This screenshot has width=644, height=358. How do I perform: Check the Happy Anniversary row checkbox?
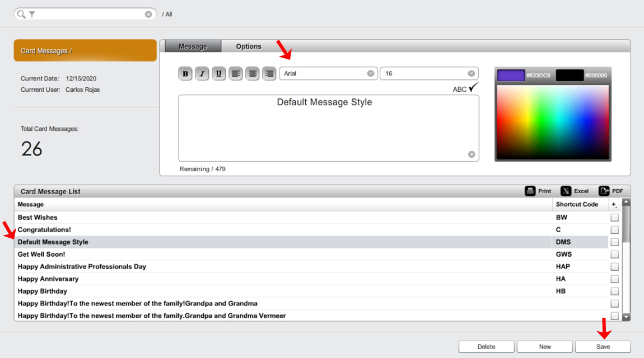[x=614, y=279]
